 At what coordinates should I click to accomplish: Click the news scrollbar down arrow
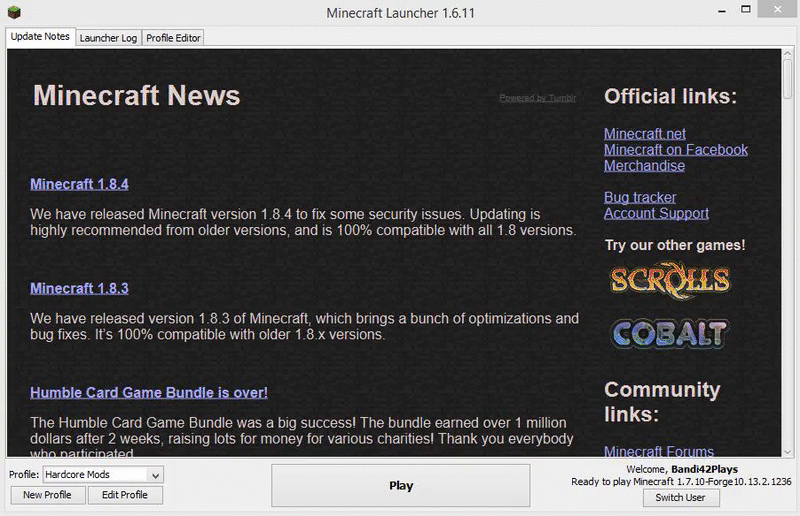coord(787,452)
